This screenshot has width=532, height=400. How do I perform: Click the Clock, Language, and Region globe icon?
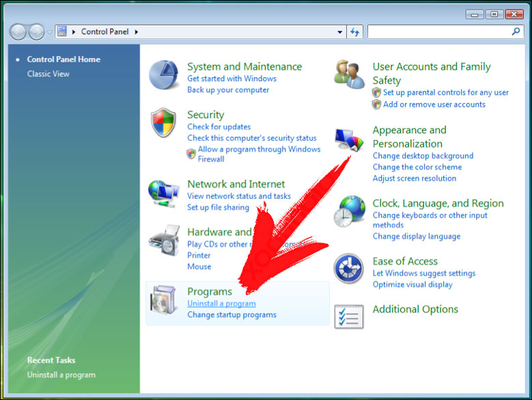tap(349, 211)
